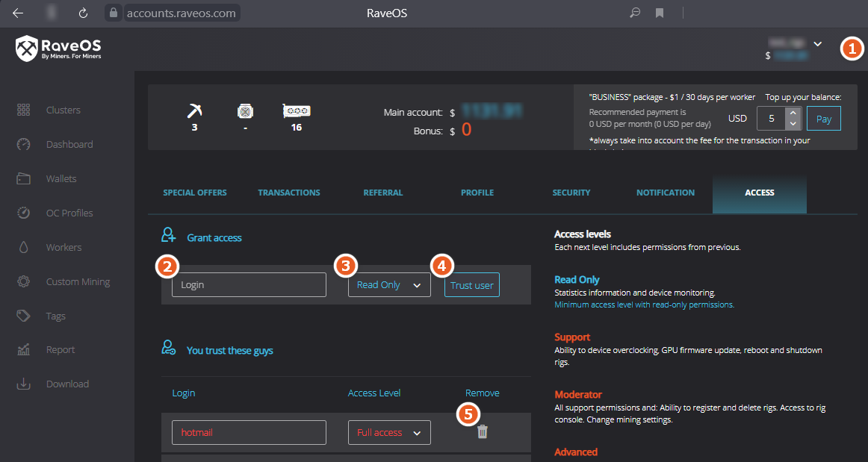Click the GPU card icon
The width and height of the screenshot is (868, 462).
pyautogui.click(x=296, y=110)
